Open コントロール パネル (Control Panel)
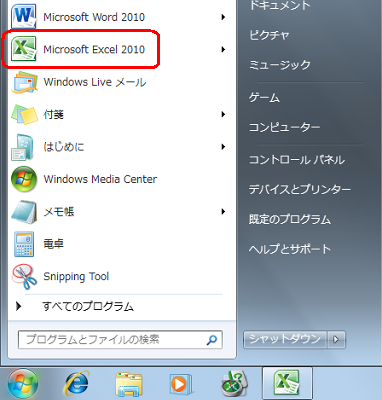 (x=297, y=160)
